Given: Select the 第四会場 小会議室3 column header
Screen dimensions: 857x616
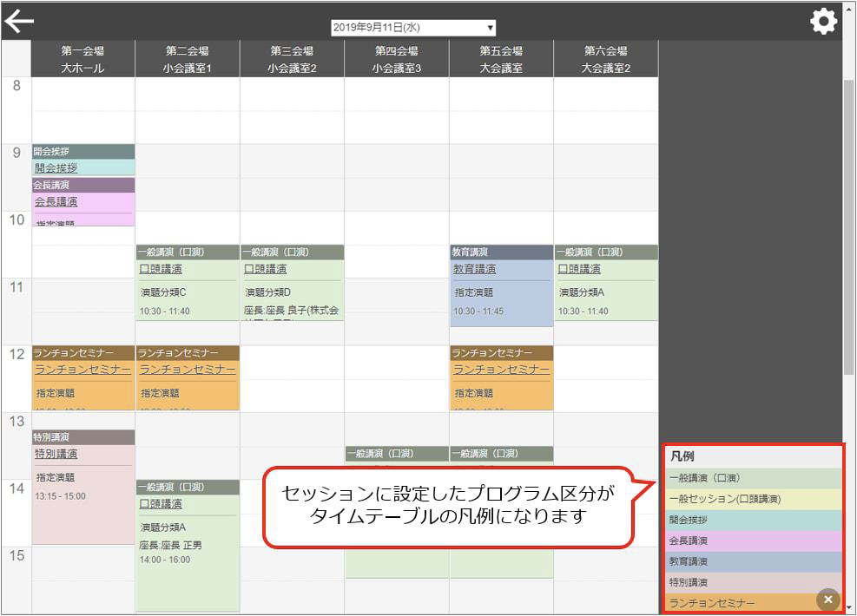Looking at the screenshot, I should click(397, 59).
